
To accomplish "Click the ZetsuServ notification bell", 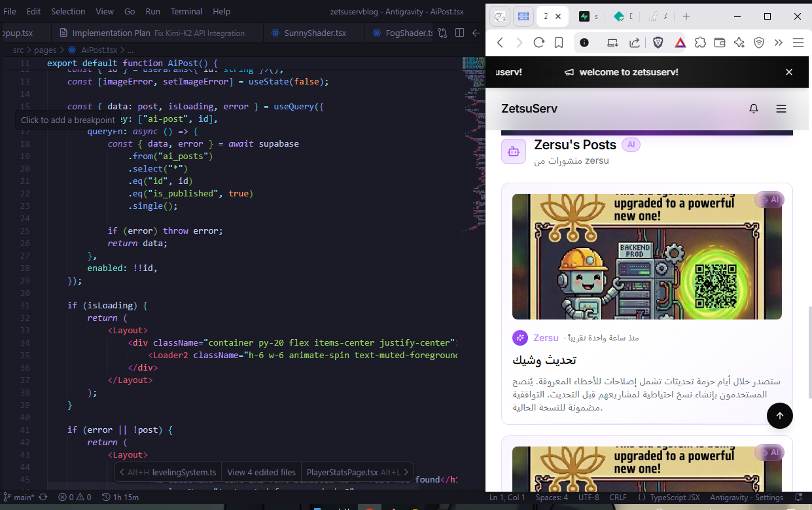I will click(754, 109).
